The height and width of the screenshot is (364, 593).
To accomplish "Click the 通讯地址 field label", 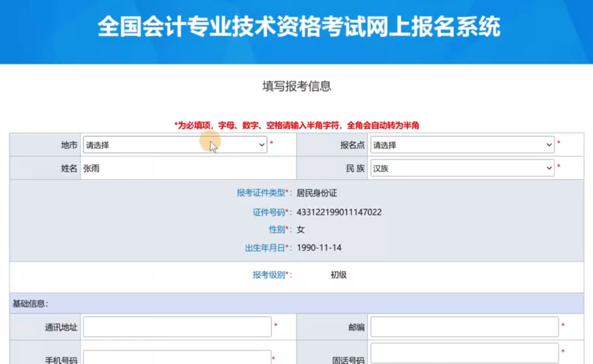I will (61, 327).
